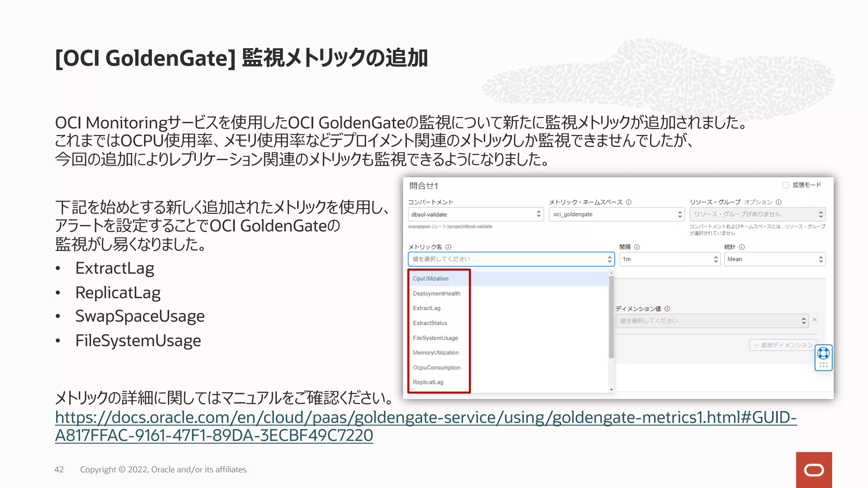Open the ディメンション値 dropdown
Viewport: 868px width, 488px height.
pyautogui.click(x=712, y=321)
